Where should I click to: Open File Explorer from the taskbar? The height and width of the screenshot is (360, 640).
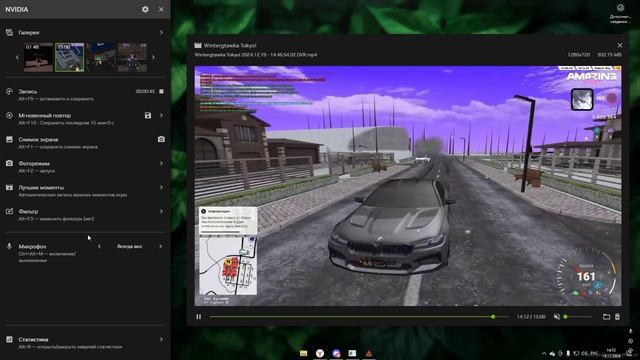click(303, 353)
